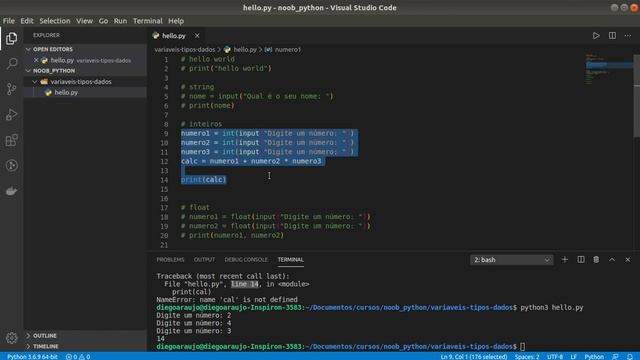The image size is (640, 360).
Task: Select the Terminal panel tab
Action: [291, 260]
